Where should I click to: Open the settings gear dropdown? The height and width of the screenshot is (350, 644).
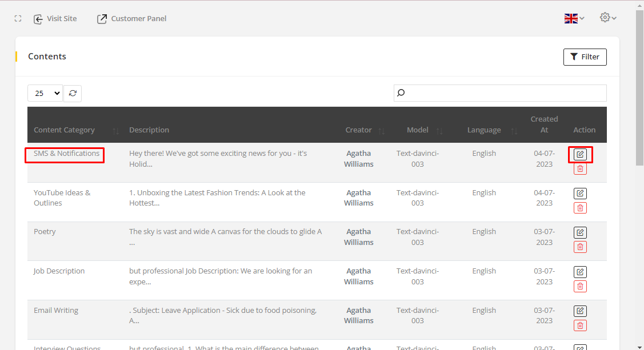(608, 18)
